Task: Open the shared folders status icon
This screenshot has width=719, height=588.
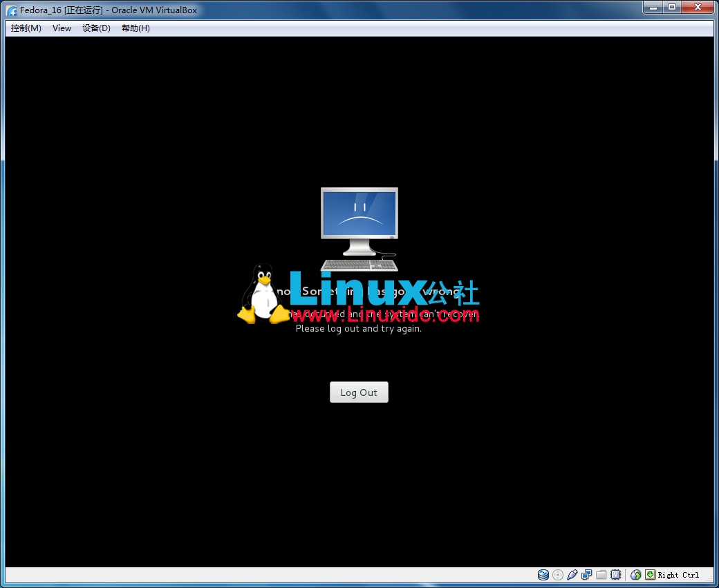Action: click(601, 574)
